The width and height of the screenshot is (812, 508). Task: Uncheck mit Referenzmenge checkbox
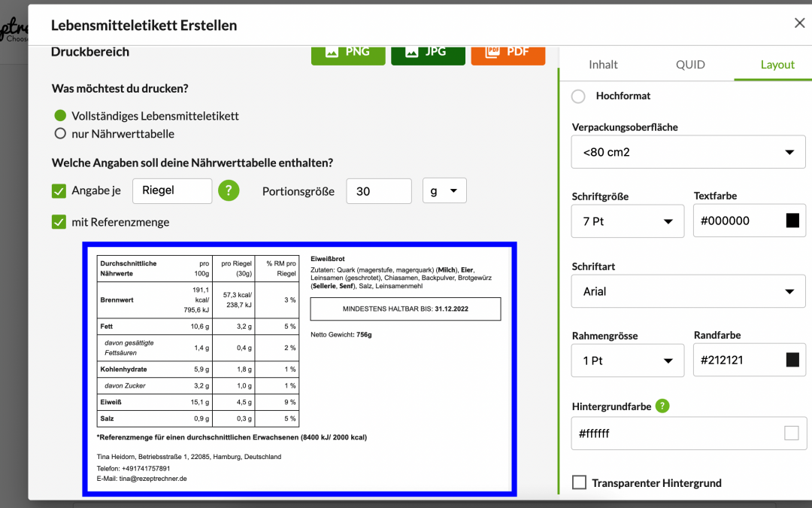(59, 222)
